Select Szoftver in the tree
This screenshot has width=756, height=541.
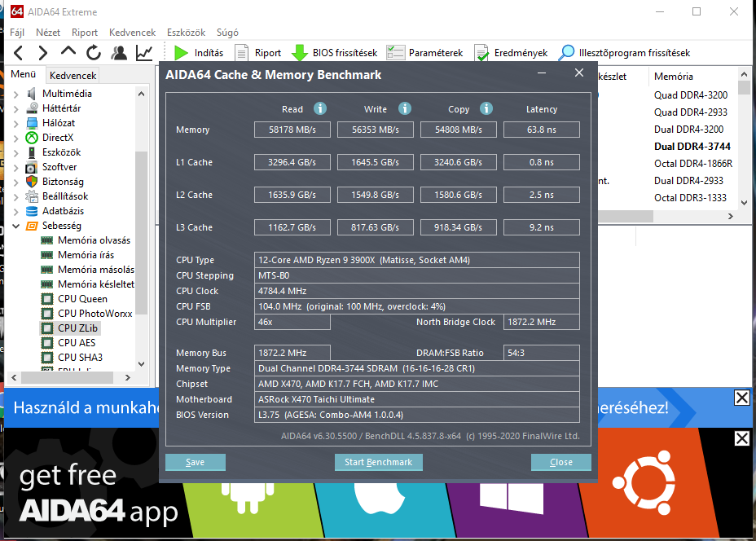click(59, 167)
